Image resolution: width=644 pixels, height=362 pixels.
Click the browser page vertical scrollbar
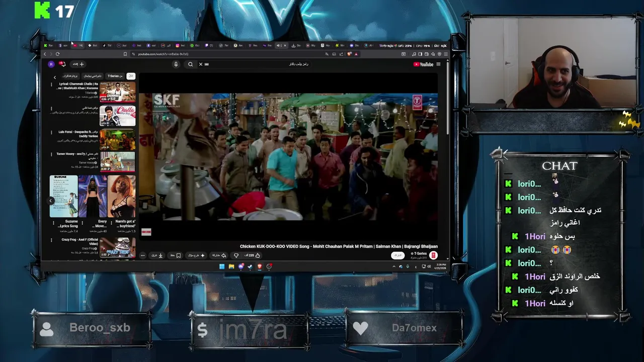[x=447, y=98]
